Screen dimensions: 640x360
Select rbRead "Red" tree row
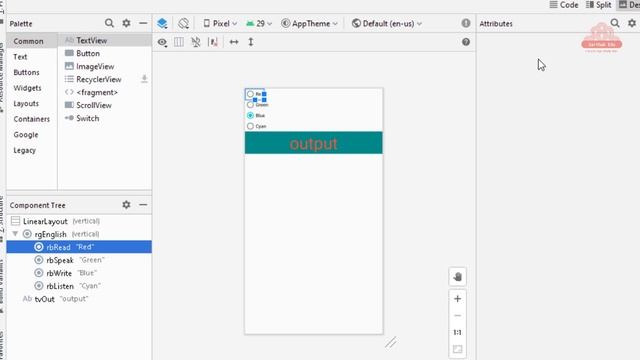click(x=79, y=247)
